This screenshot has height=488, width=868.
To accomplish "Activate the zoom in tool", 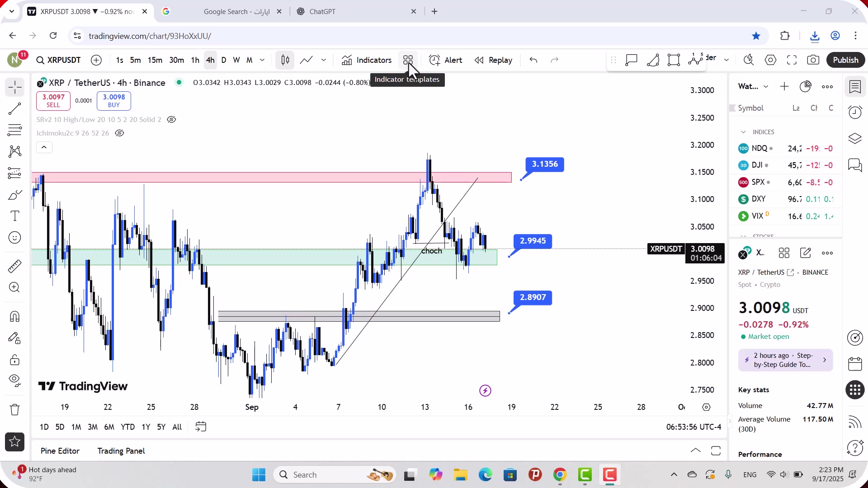I will click(14, 287).
